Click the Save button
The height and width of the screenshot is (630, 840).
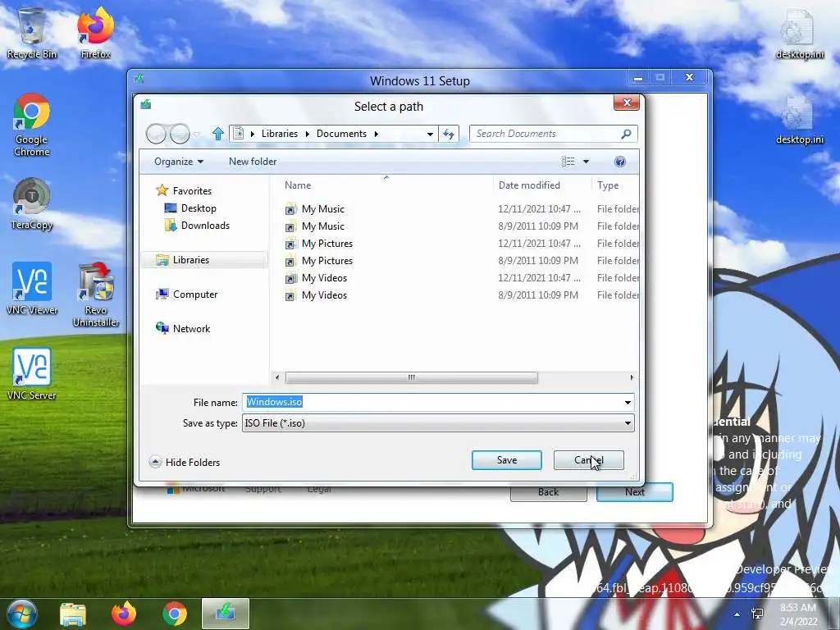pos(506,460)
